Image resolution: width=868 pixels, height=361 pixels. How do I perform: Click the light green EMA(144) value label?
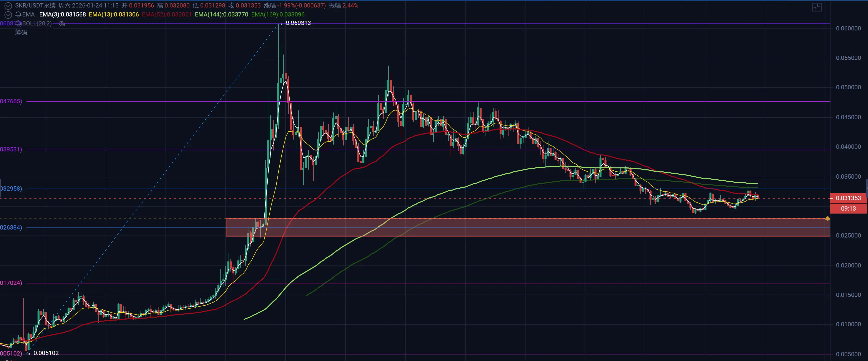pos(221,14)
